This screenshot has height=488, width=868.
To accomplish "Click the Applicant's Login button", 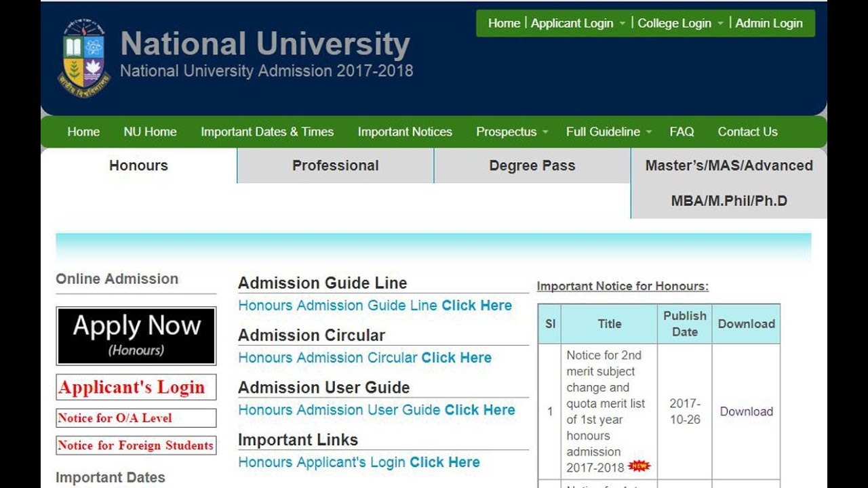I will click(136, 387).
